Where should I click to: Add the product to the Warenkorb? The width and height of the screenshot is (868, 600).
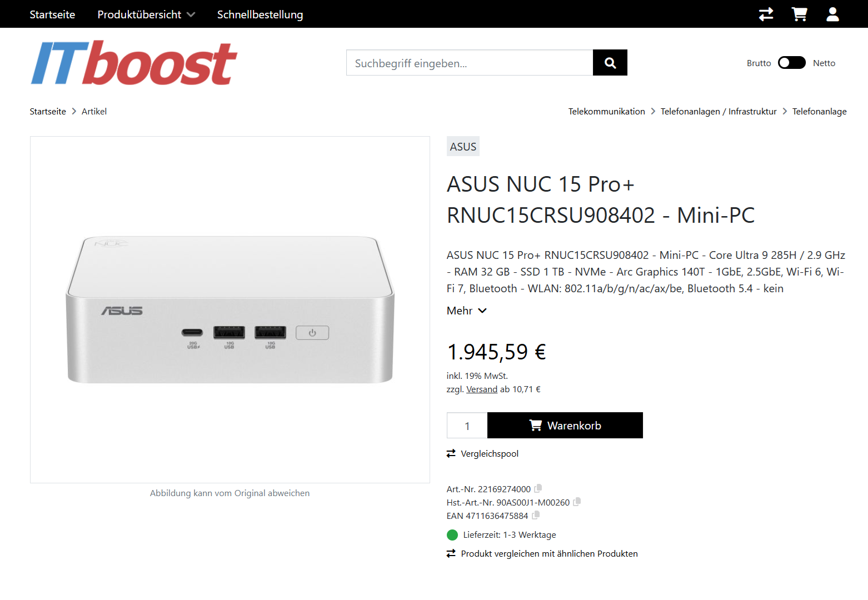[565, 426]
